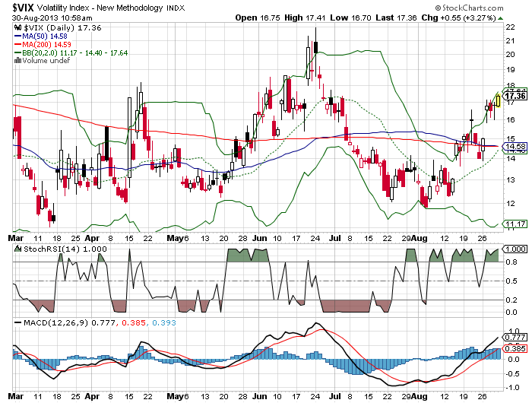Click the StockCharts.com copyright label
Viewport: 532px width, 403px height.
coord(470,8)
